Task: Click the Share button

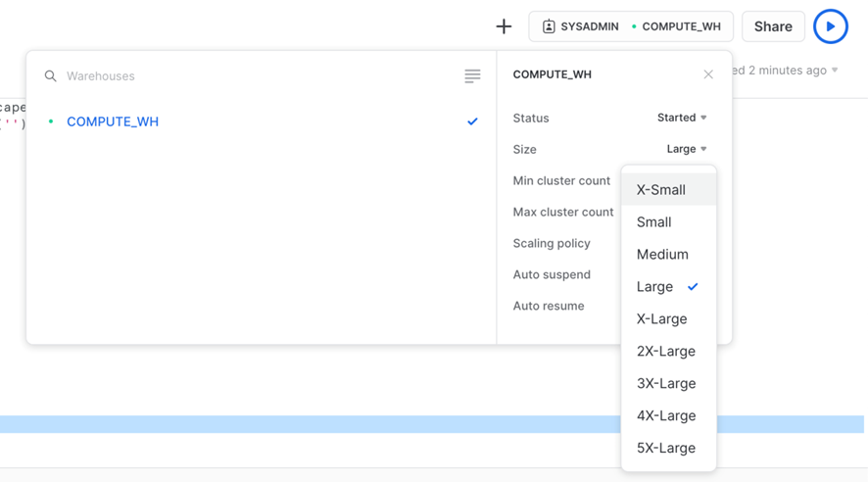Action: click(x=772, y=26)
